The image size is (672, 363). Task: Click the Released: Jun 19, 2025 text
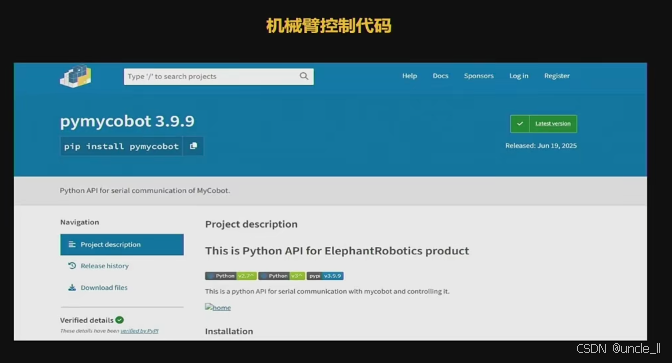coord(541,146)
